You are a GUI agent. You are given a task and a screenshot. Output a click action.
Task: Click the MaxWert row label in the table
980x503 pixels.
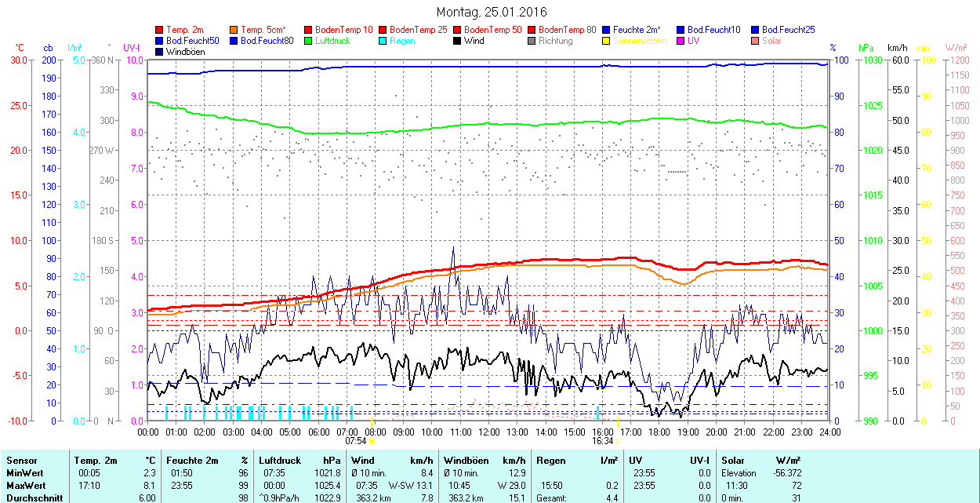24,485
